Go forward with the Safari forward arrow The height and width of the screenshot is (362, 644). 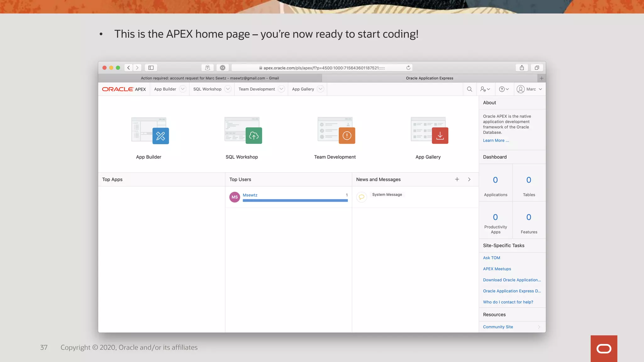[x=137, y=68]
